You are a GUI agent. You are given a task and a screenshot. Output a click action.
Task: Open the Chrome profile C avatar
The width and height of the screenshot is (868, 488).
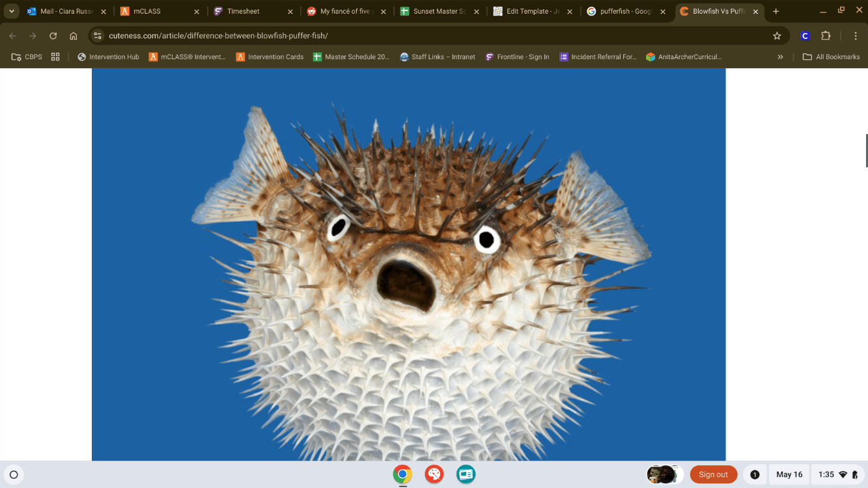click(805, 36)
